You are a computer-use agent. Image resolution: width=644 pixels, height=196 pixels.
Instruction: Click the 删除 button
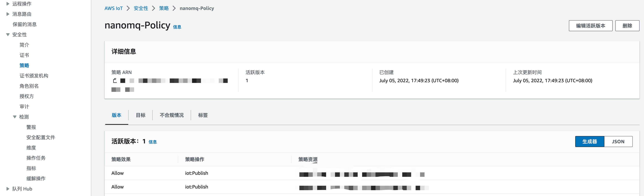627,26
